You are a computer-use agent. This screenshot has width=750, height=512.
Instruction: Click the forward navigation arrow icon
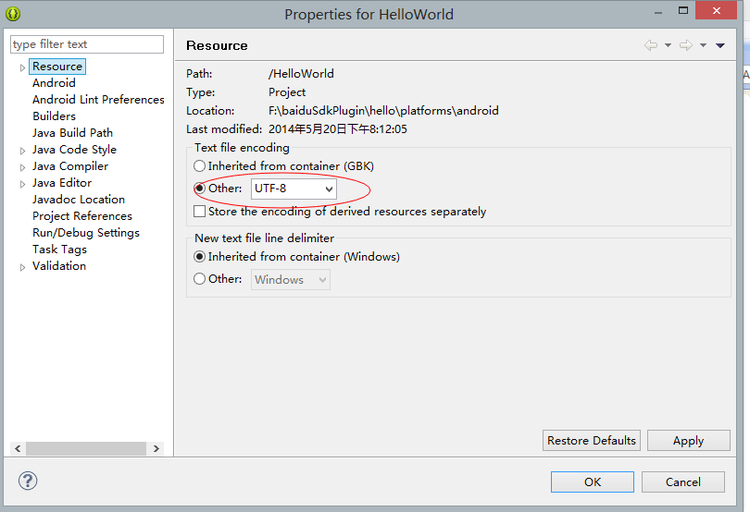686,45
